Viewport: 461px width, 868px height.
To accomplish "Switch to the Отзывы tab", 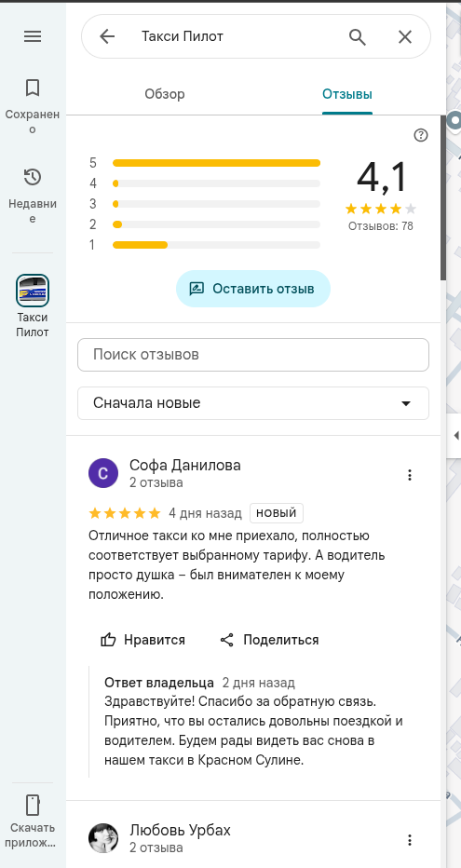I will [347, 94].
